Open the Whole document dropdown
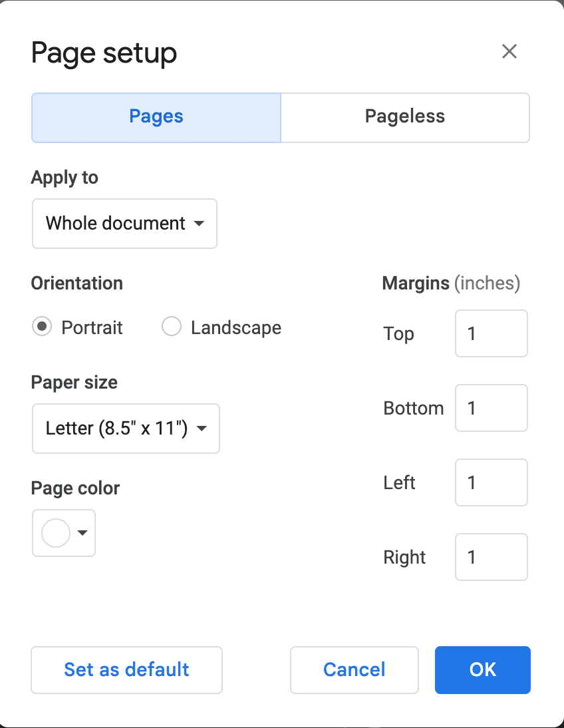The width and height of the screenshot is (564, 728). pyautogui.click(x=116, y=224)
